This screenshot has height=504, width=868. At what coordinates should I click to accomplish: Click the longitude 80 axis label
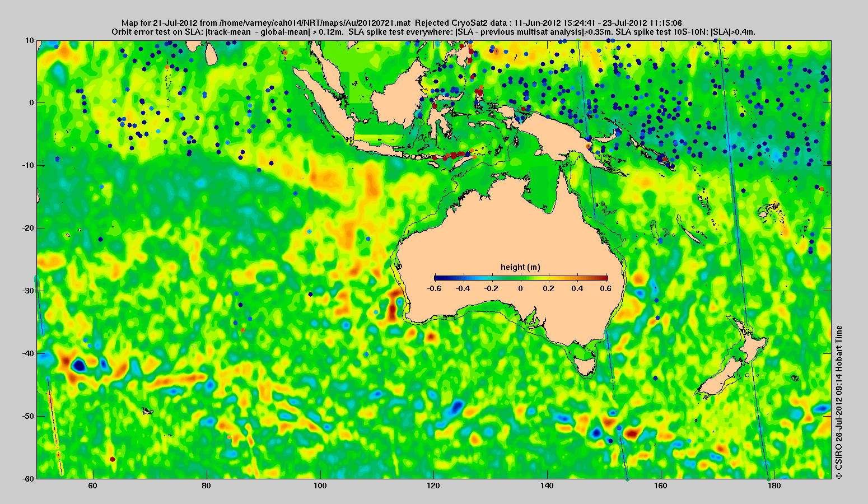pos(207,486)
